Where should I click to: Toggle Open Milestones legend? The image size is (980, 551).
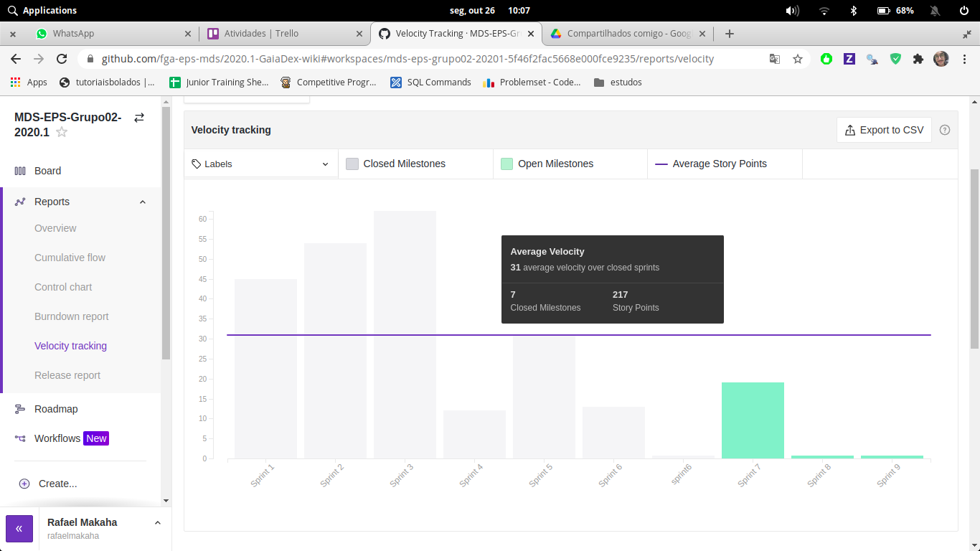[x=547, y=164]
